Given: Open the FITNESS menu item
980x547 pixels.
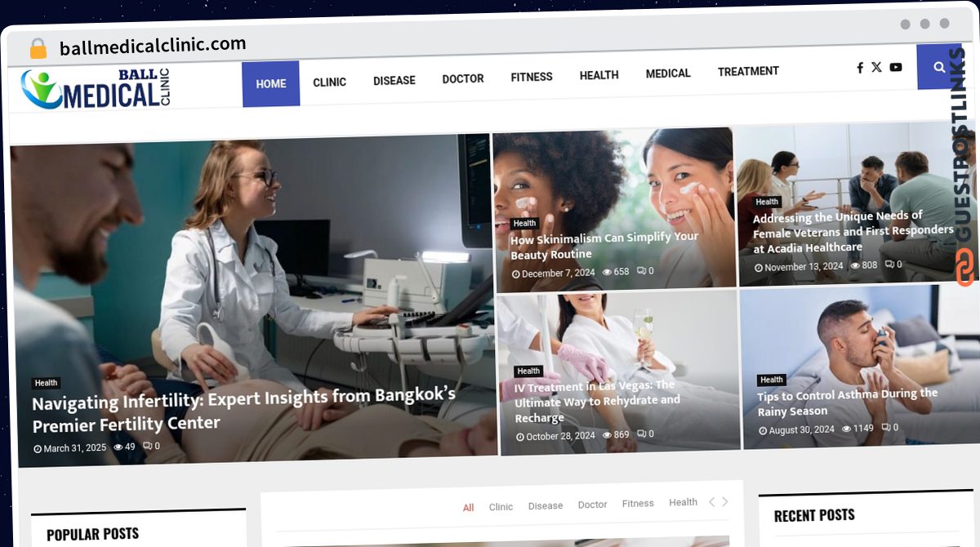Looking at the screenshot, I should click(x=532, y=77).
